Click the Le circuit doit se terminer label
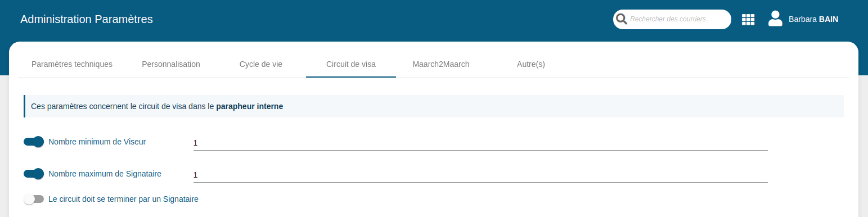868x217 pixels. 124,199
